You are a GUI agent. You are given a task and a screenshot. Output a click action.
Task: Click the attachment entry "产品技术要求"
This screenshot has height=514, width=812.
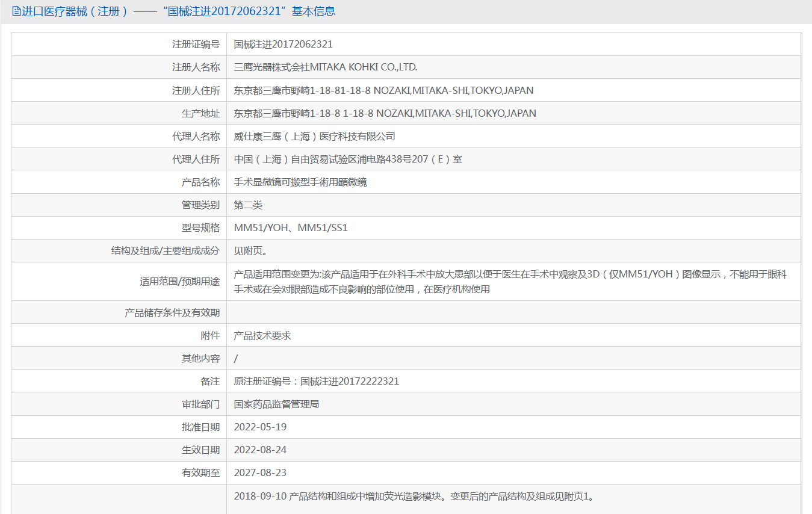pyautogui.click(x=262, y=335)
